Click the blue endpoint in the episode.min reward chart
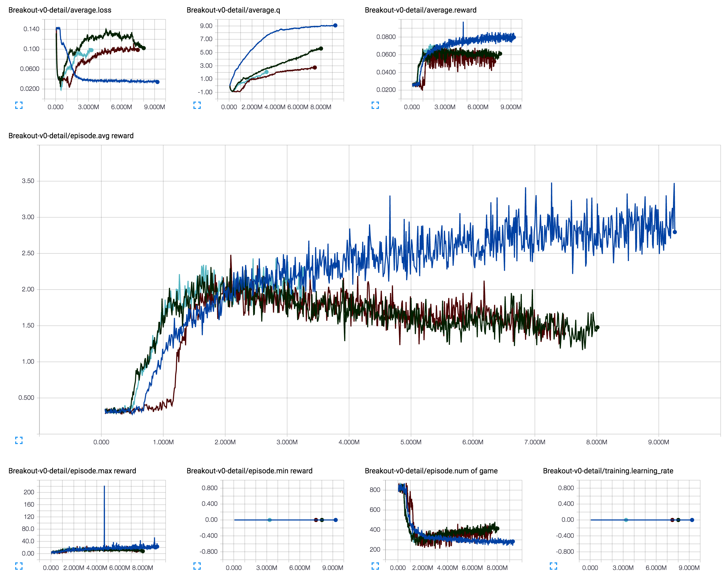 pyautogui.click(x=335, y=520)
